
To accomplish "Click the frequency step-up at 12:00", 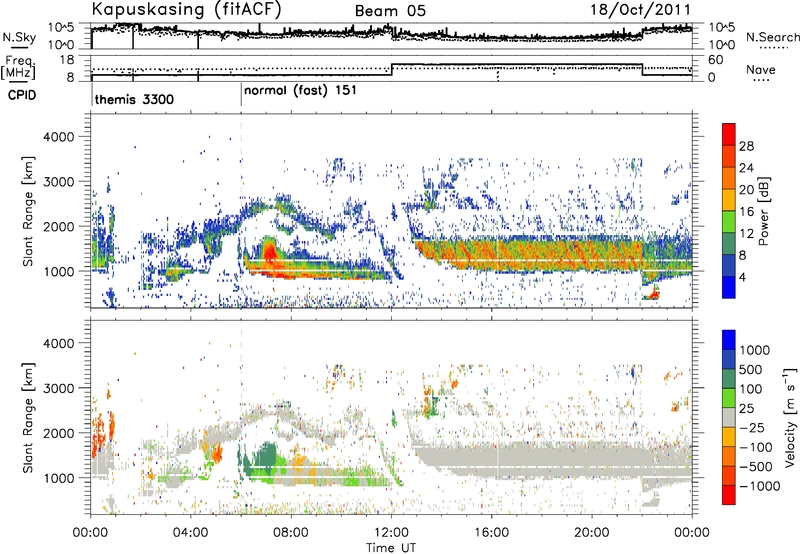I will 391,70.
